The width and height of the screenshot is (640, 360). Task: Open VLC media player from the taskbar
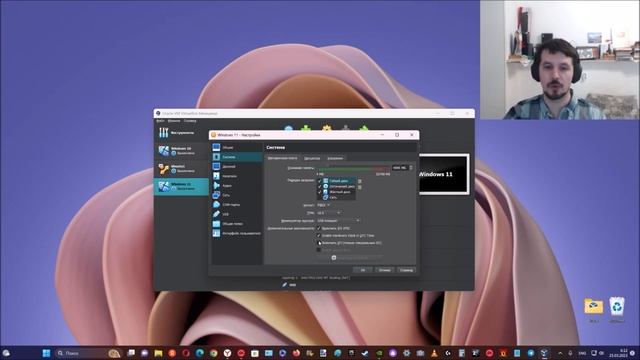point(434,353)
